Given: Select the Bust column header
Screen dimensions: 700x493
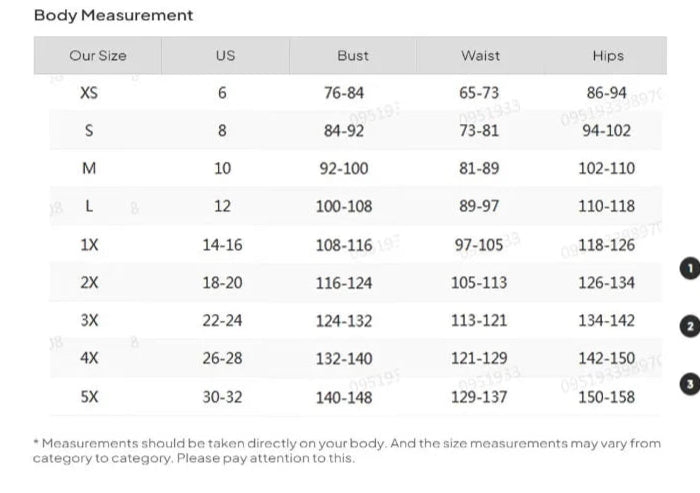Looking at the screenshot, I should 352,56.
